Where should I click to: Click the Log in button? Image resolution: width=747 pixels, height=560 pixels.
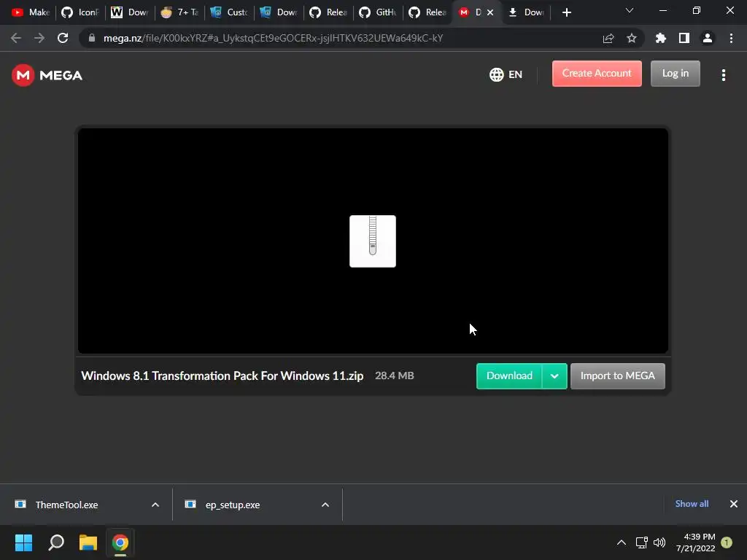coord(675,74)
